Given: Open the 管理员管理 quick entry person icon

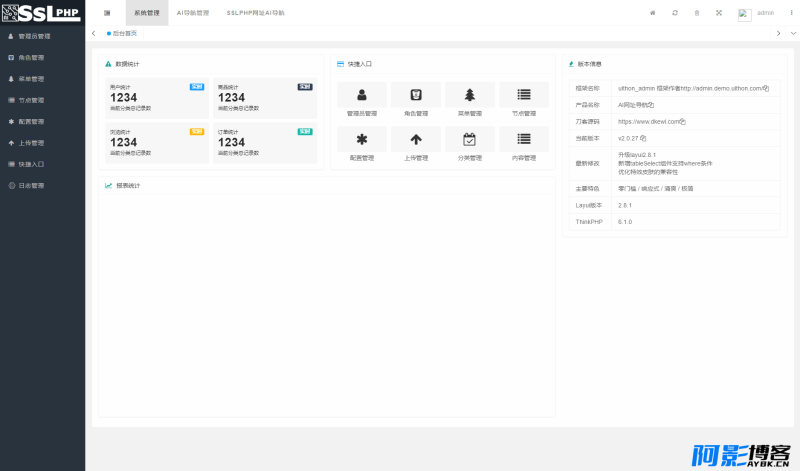Looking at the screenshot, I should tap(362, 95).
